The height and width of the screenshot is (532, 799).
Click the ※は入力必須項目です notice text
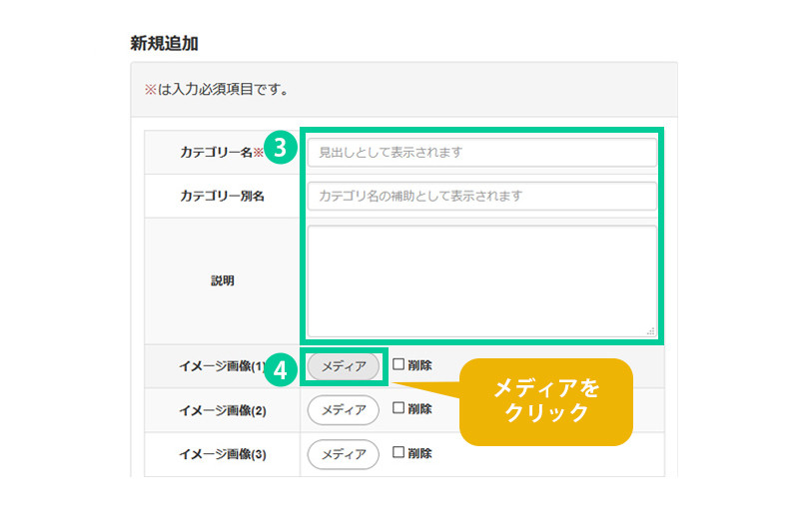217,90
